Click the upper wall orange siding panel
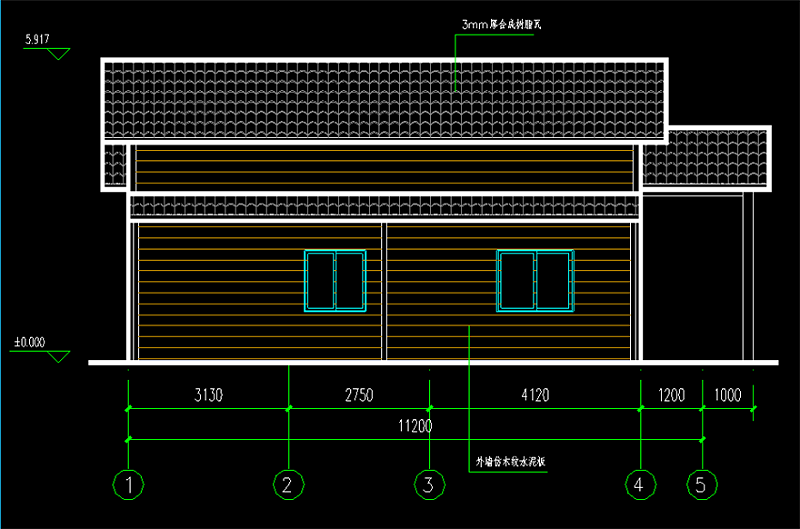Viewport: 800px width, 529px height. [385, 168]
